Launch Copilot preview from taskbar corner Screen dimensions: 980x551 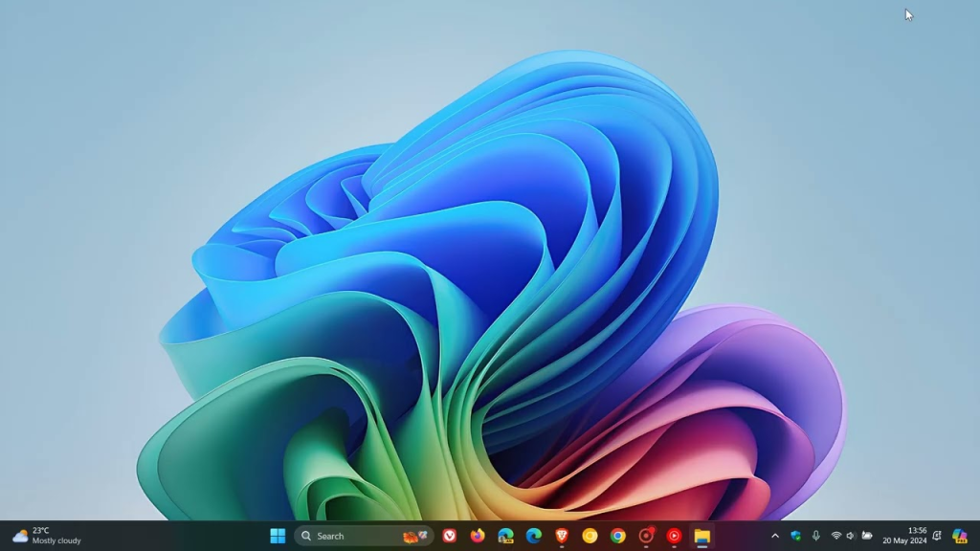pyautogui.click(x=959, y=536)
